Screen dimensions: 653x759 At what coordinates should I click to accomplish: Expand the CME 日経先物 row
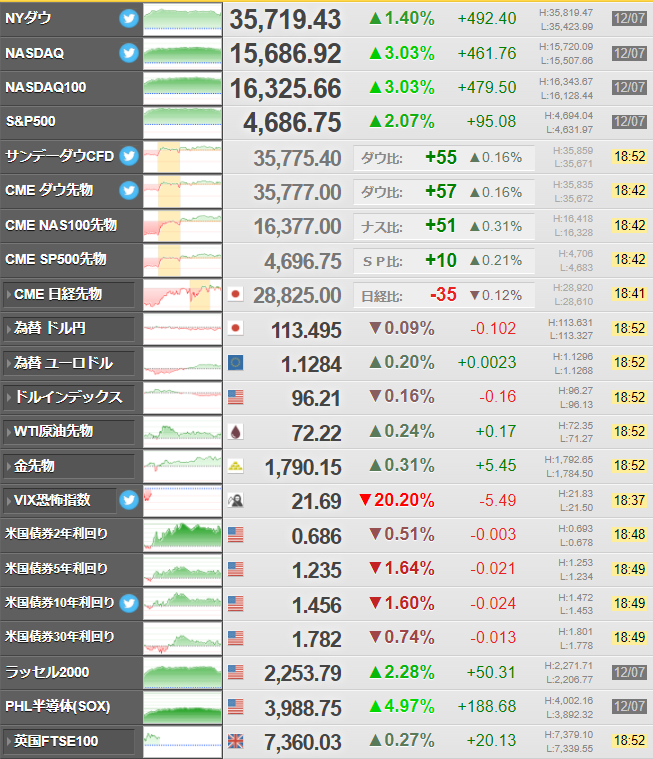click(69, 294)
